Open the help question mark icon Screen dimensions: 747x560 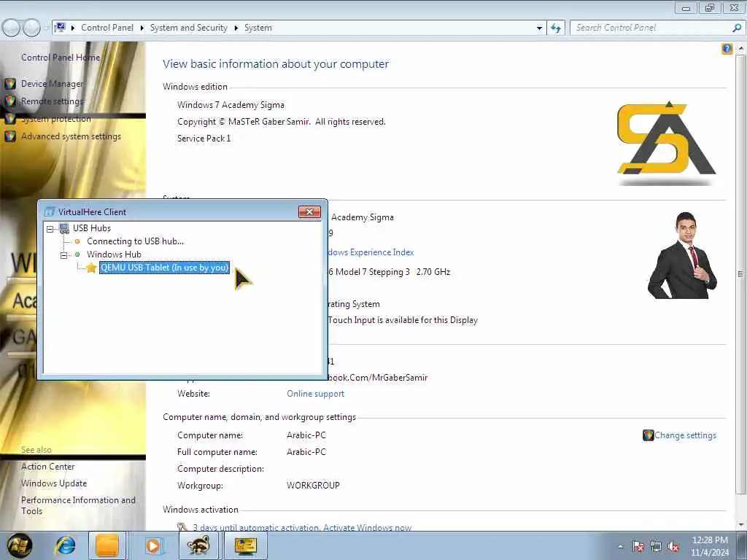click(727, 49)
